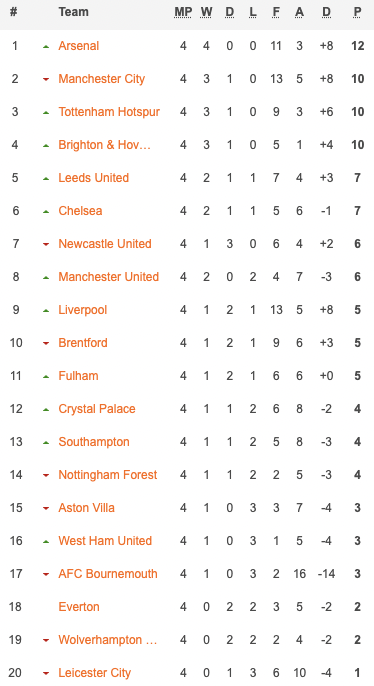The height and width of the screenshot is (686, 374).
Task: Click the red down arrow beside Brentford
Action: click(x=46, y=343)
